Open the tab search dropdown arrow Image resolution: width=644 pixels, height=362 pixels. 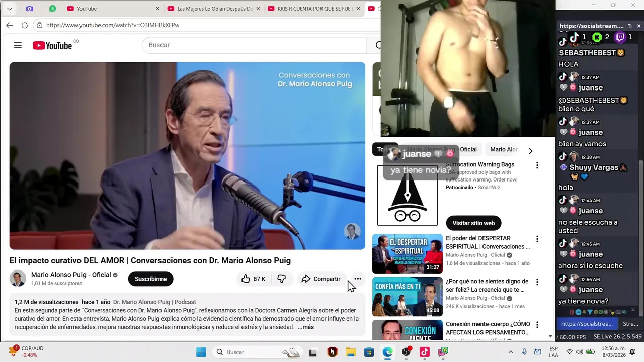[10, 9]
